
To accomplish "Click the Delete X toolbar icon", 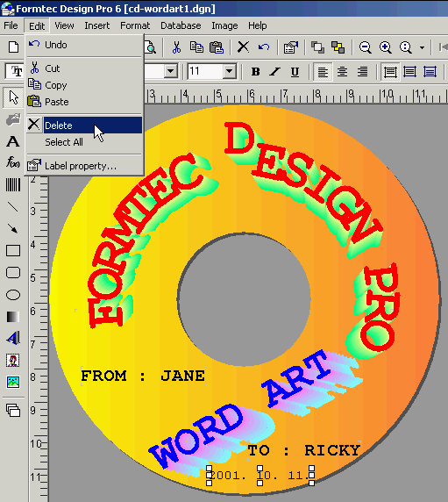I will (244, 47).
